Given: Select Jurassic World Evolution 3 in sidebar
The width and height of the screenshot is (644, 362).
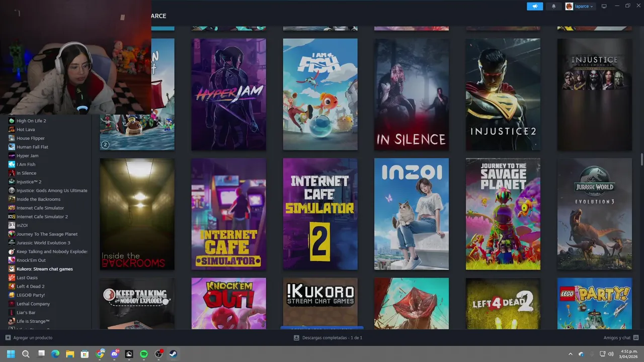Looking at the screenshot, I should point(43,243).
